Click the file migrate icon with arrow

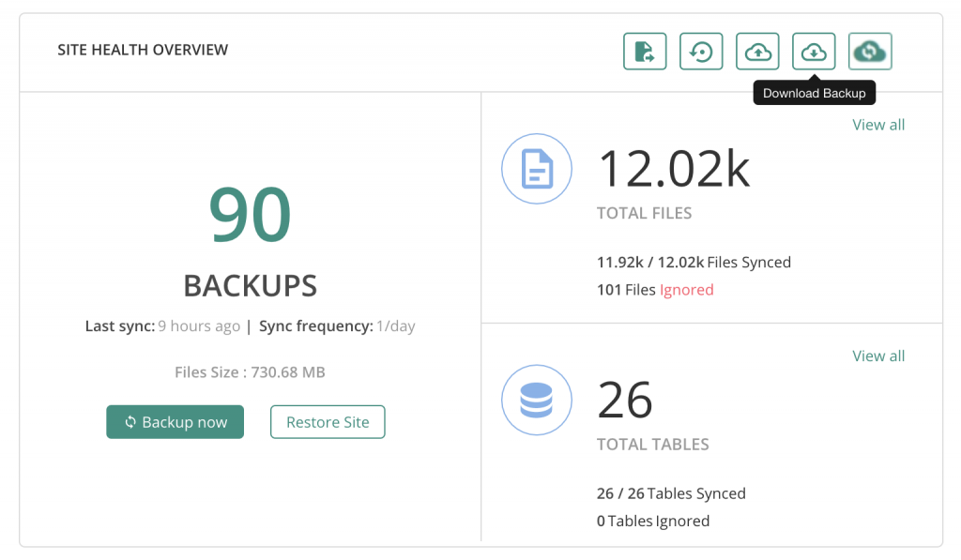645,52
